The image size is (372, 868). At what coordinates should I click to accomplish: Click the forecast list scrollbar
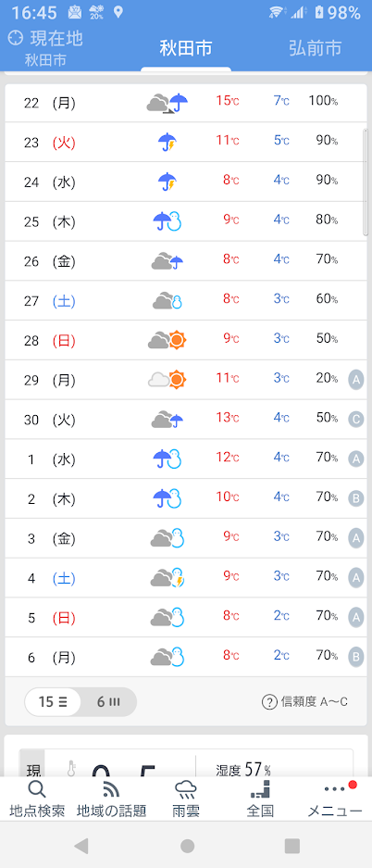(365, 182)
